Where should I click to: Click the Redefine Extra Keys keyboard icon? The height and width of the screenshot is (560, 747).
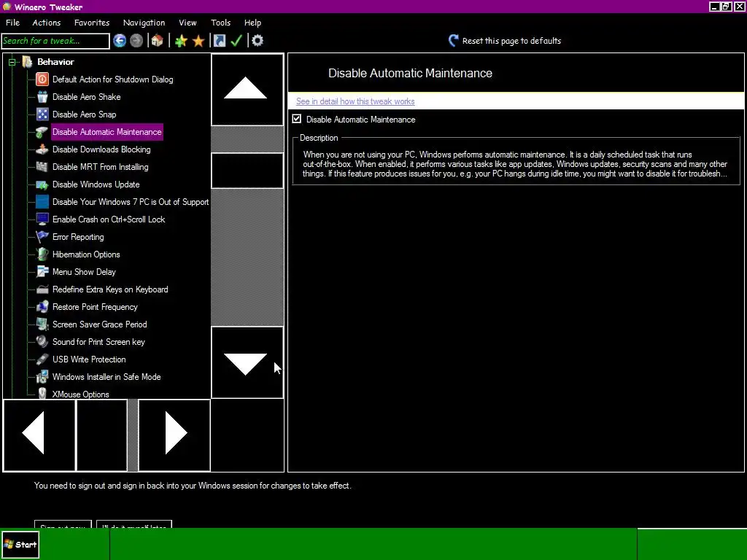pyautogui.click(x=42, y=289)
